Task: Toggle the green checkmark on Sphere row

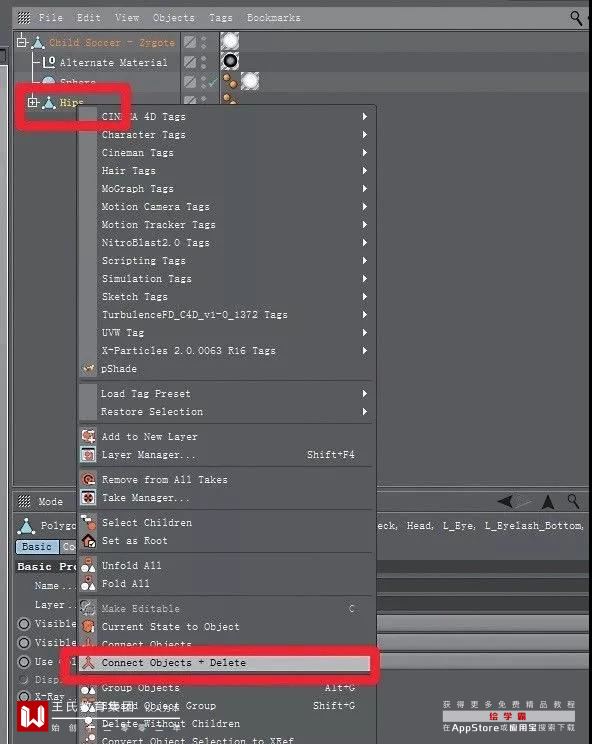Action: point(213,83)
